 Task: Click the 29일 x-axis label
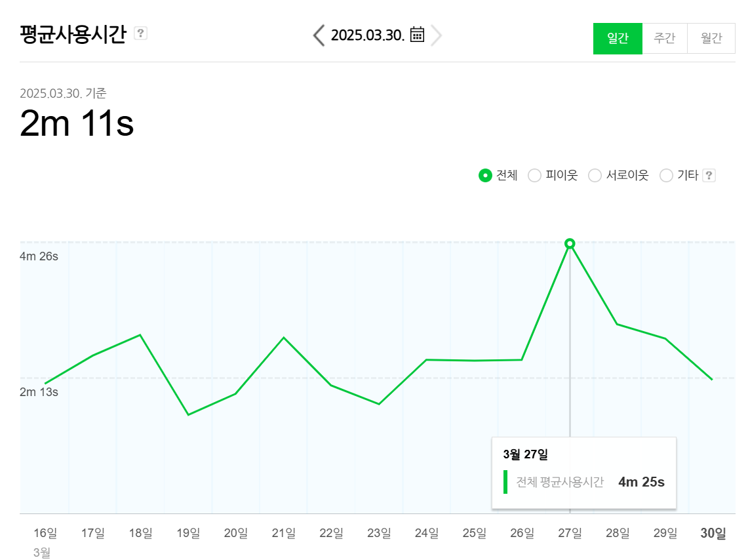click(x=665, y=533)
